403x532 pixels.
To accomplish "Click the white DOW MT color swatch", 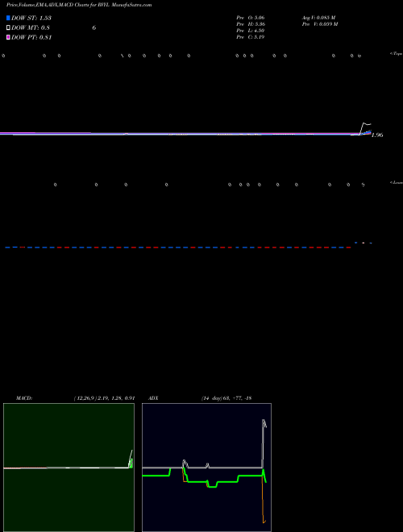I will click(8, 27).
